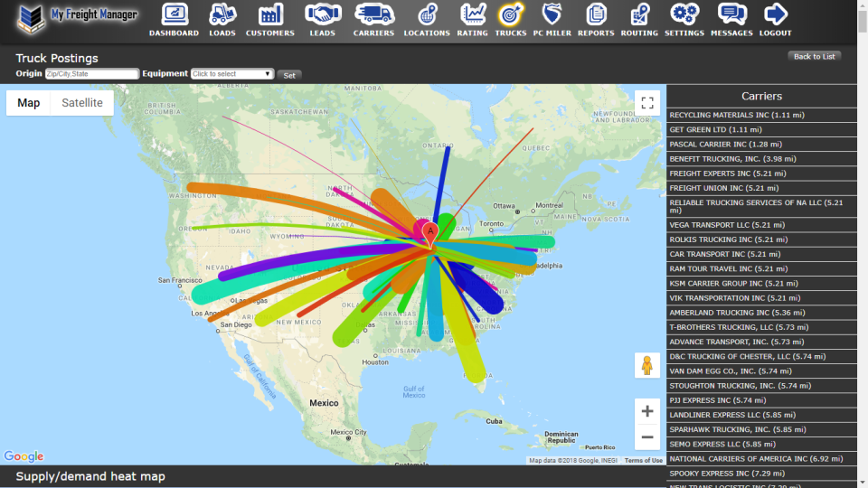Select ADVANCE TRANSPORT, INC. carrier

click(761, 342)
